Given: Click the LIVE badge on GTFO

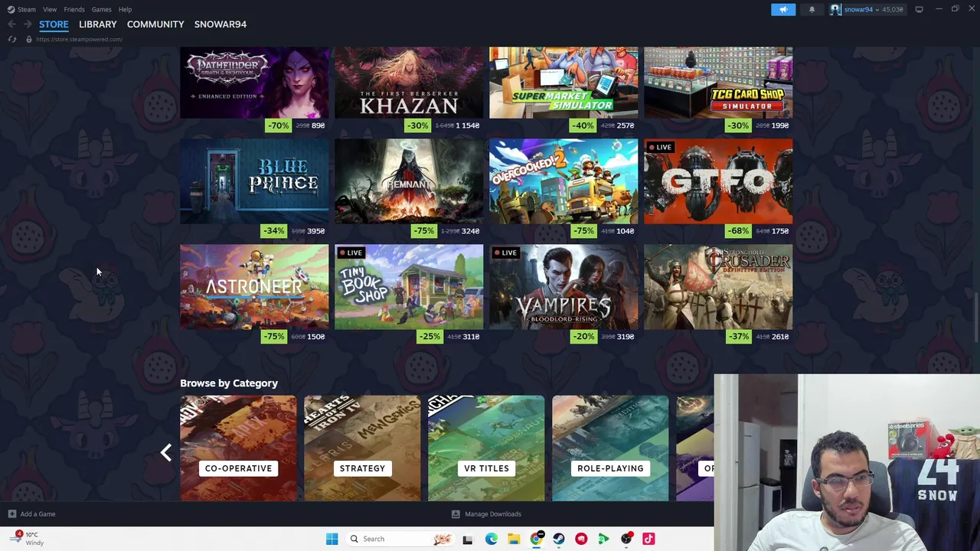Looking at the screenshot, I should click(x=660, y=147).
